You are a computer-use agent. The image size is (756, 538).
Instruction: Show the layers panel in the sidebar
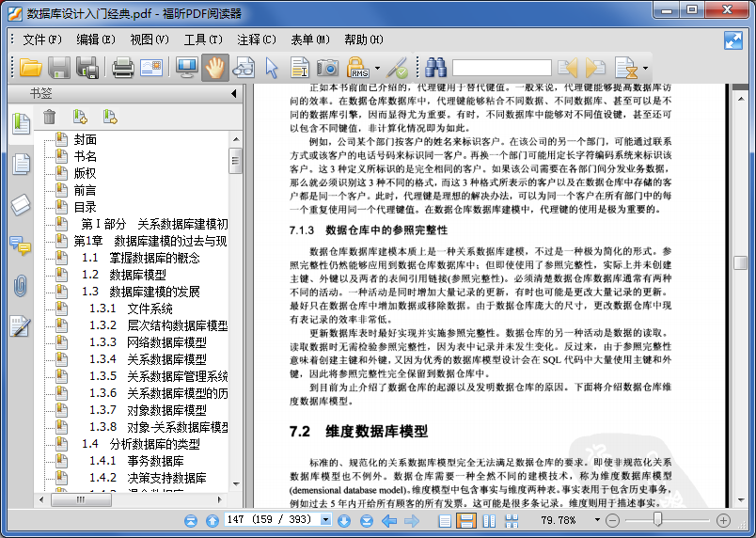tap(21, 205)
